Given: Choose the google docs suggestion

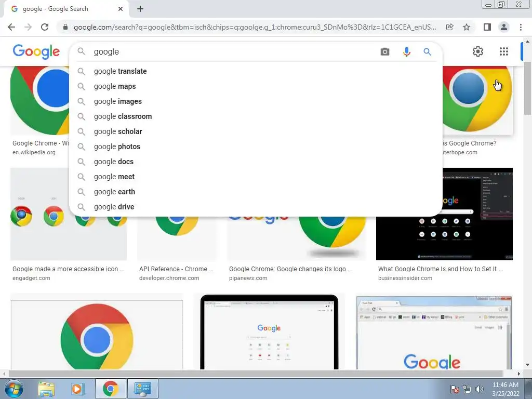Looking at the screenshot, I should point(256,162).
